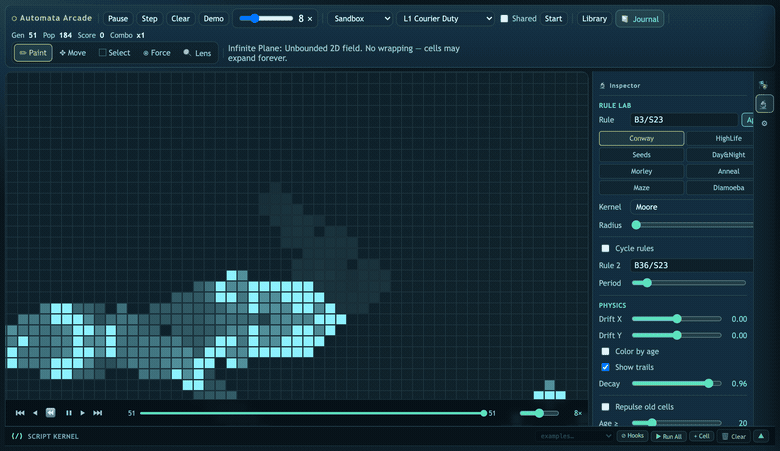
Task: Skip to last generation icon
Action: (x=98, y=413)
